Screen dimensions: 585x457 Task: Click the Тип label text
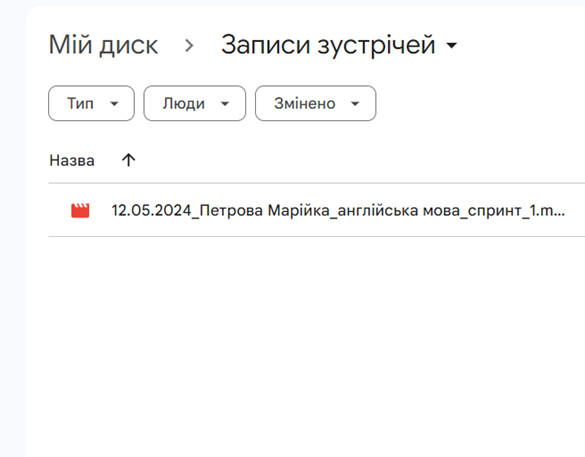tap(80, 103)
